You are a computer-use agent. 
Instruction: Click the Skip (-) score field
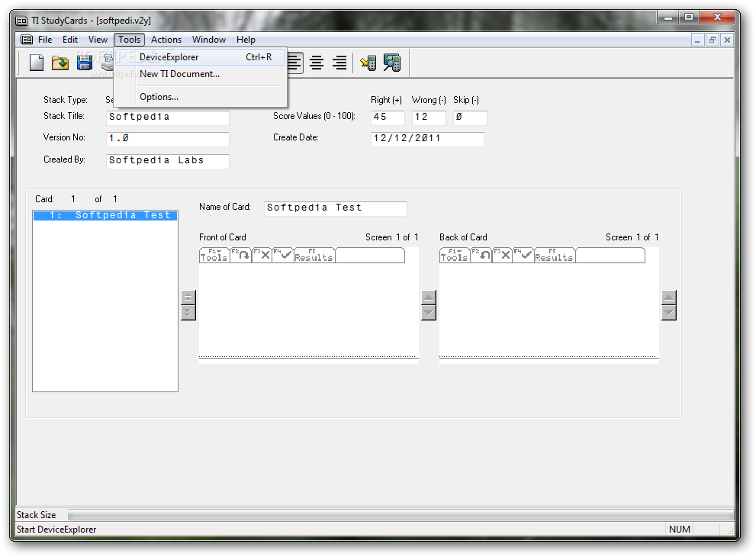point(470,118)
